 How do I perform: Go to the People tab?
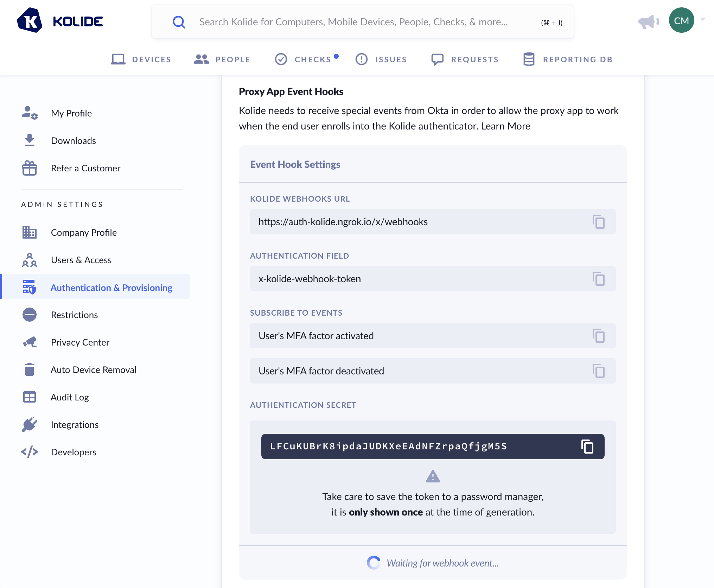[222, 59]
